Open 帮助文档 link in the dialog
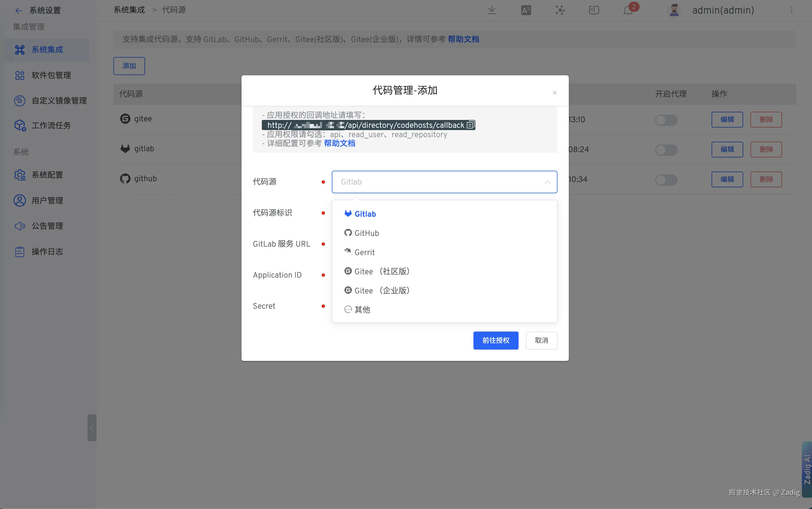This screenshot has width=812, height=509. point(339,143)
